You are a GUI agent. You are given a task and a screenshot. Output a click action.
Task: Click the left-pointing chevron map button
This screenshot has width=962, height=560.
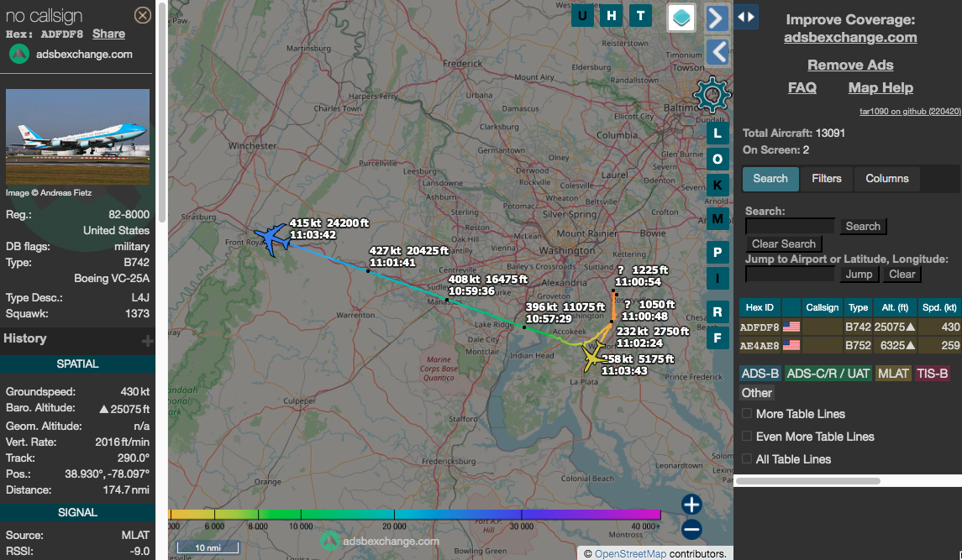click(718, 51)
